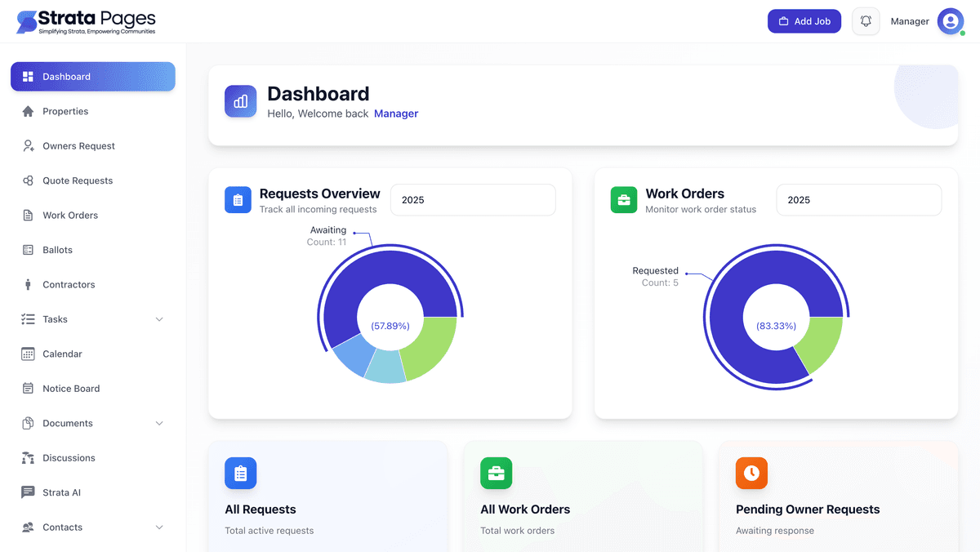The height and width of the screenshot is (552, 980).
Task: Navigate to Work Orders in the sidebar
Action: pos(70,215)
